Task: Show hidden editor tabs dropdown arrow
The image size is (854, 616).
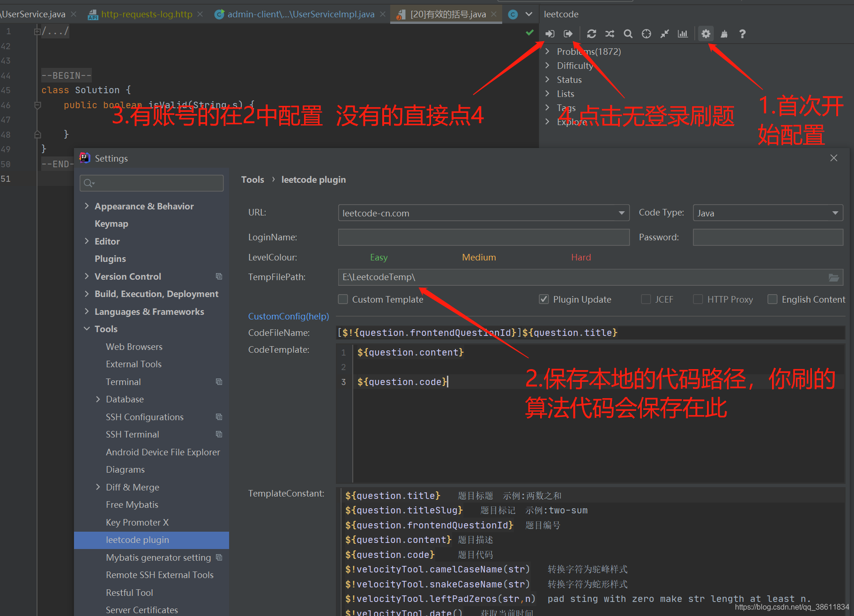Action: point(529,14)
